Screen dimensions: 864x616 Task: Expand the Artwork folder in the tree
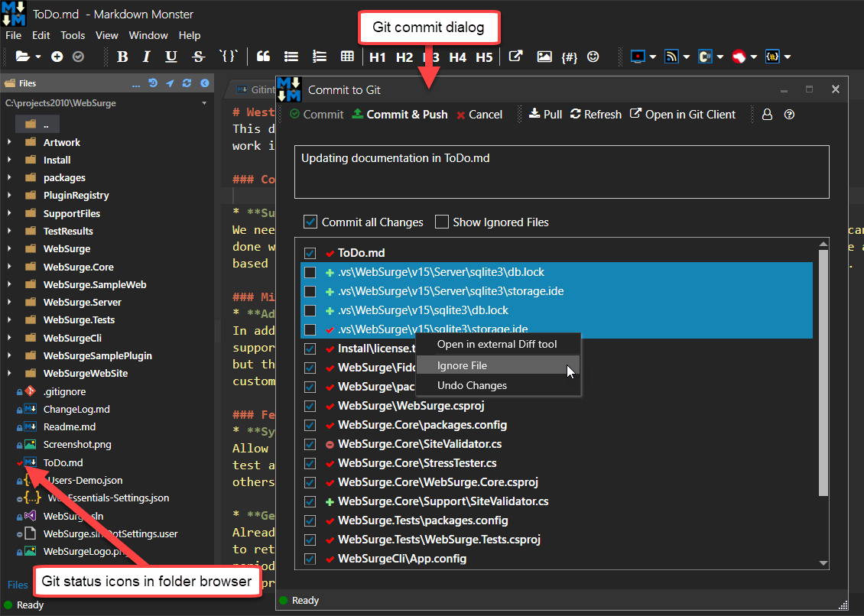click(9, 142)
